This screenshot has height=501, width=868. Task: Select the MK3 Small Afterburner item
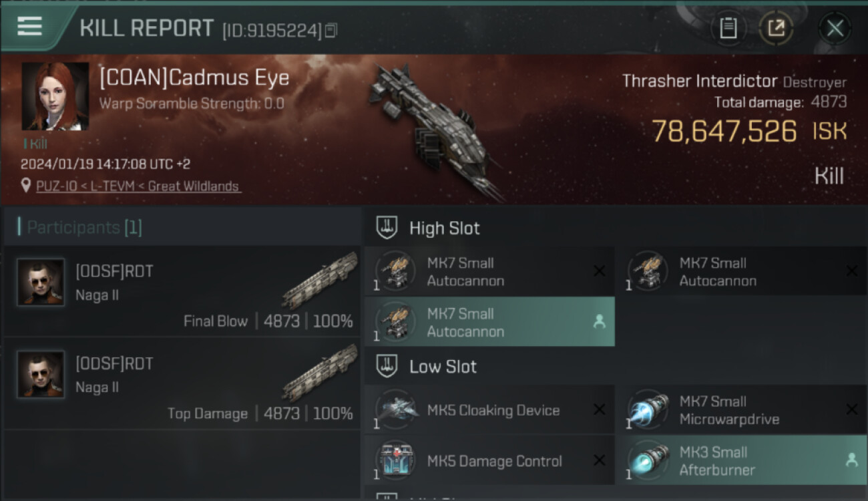pyautogui.click(x=741, y=461)
